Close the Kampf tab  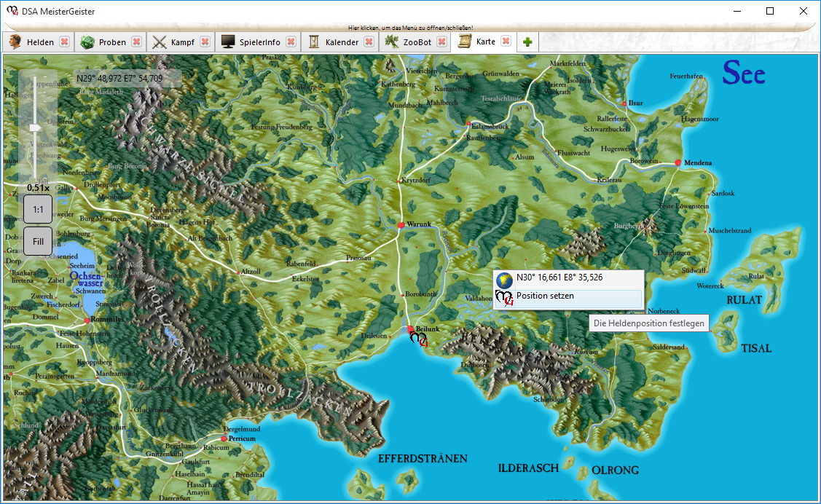pyautogui.click(x=205, y=42)
